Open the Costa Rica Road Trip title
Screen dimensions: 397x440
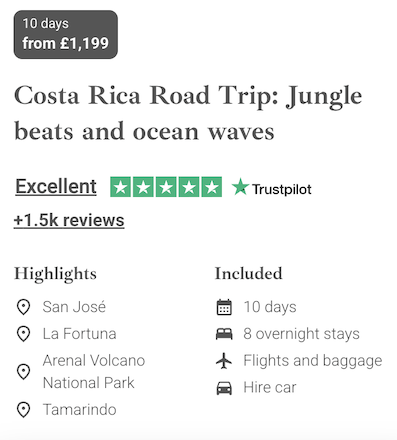(x=188, y=113)
